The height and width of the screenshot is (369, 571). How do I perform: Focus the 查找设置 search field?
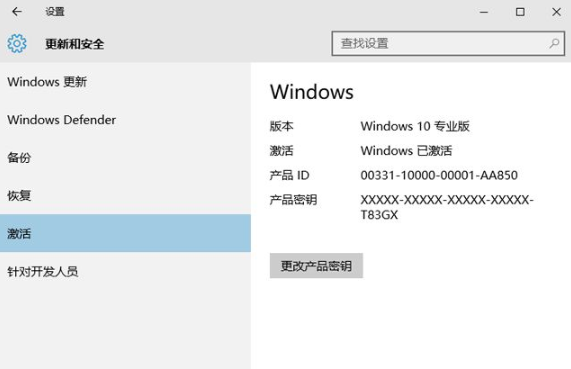448,44
